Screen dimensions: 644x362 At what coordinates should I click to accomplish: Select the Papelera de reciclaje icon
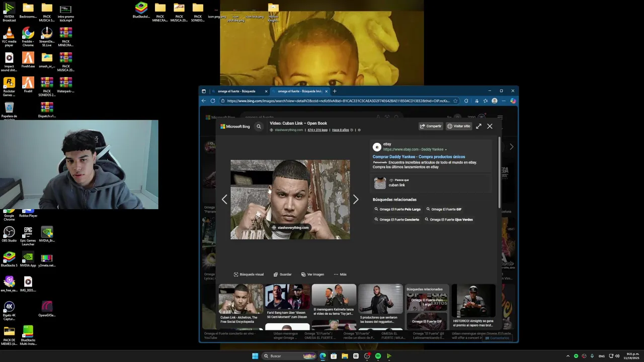click(x=9, y=112)
